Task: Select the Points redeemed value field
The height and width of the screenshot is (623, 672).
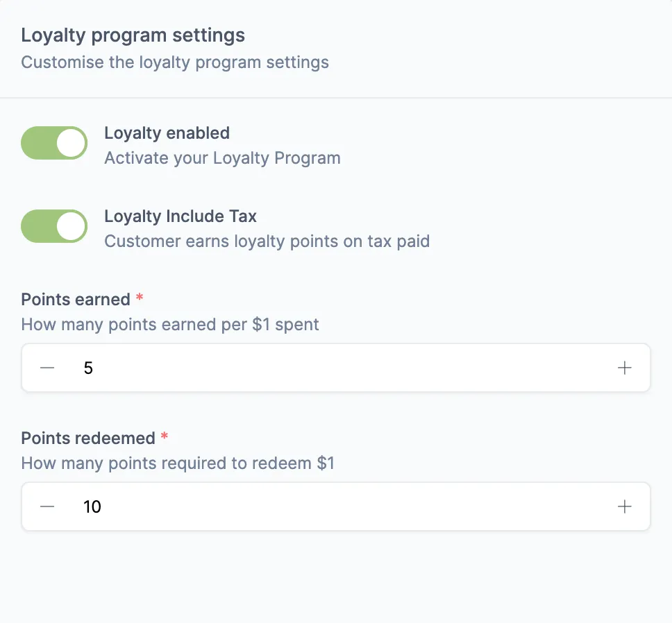Action: (278, 506)
